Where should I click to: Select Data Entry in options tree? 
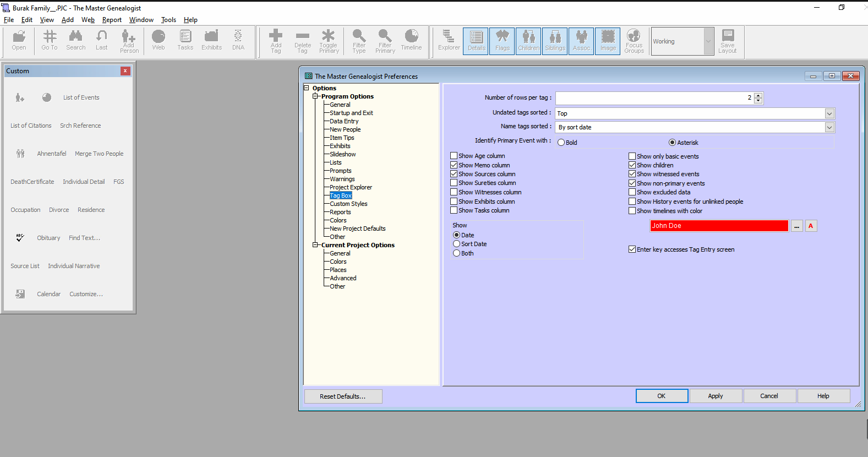pyautogui.click(x=344, y=121)
